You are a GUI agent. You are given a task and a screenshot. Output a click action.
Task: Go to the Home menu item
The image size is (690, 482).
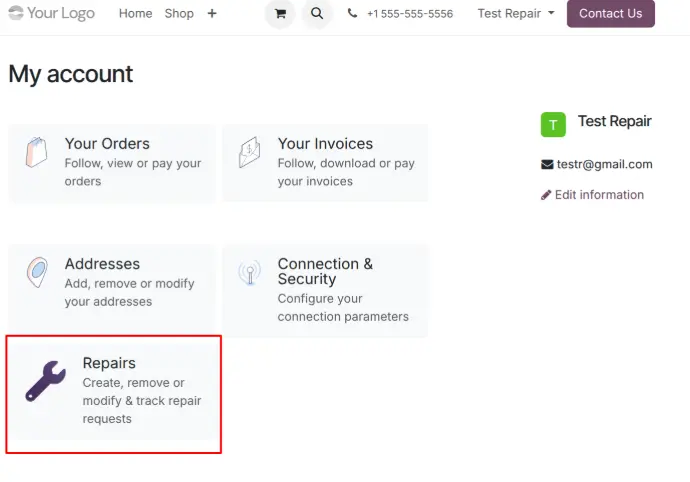coord(135,14)
